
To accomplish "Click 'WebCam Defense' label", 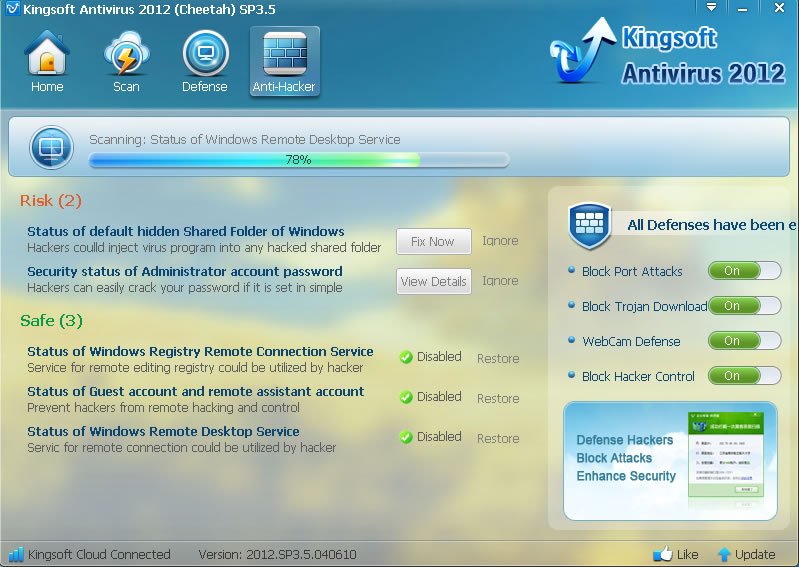I will 631,341.
